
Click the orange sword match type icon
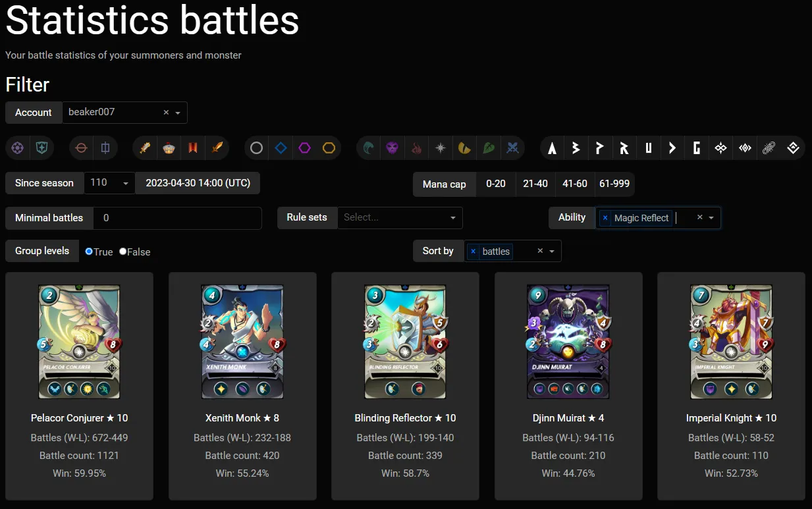(217, 148)
